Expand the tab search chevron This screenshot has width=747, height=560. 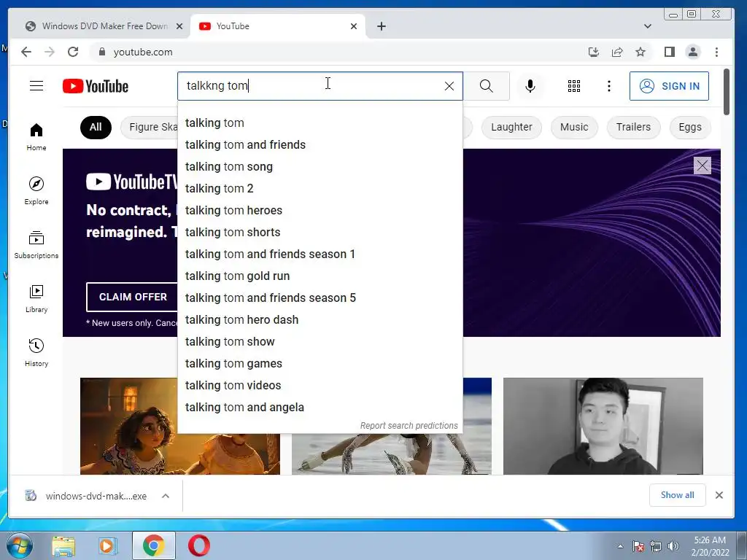(648, 26)
